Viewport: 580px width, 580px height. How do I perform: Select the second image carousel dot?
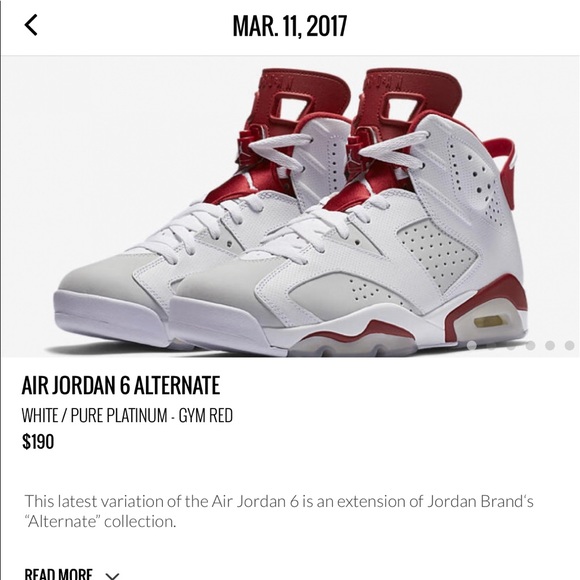(491, 345)
